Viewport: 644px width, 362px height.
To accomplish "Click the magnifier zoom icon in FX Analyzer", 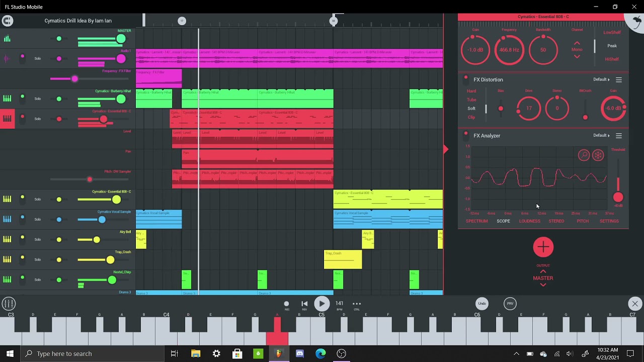I will [x=584, y=155].
